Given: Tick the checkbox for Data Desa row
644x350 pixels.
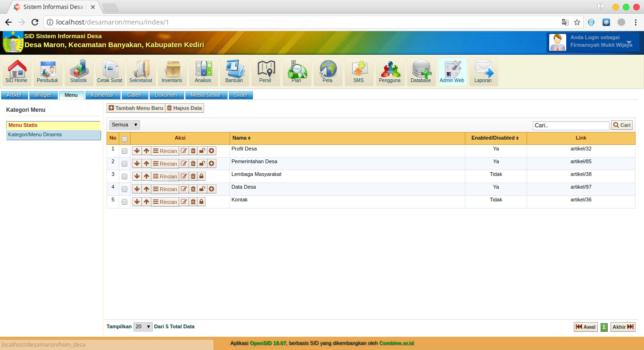Looking at the screenshot, I should click(124, 189).
